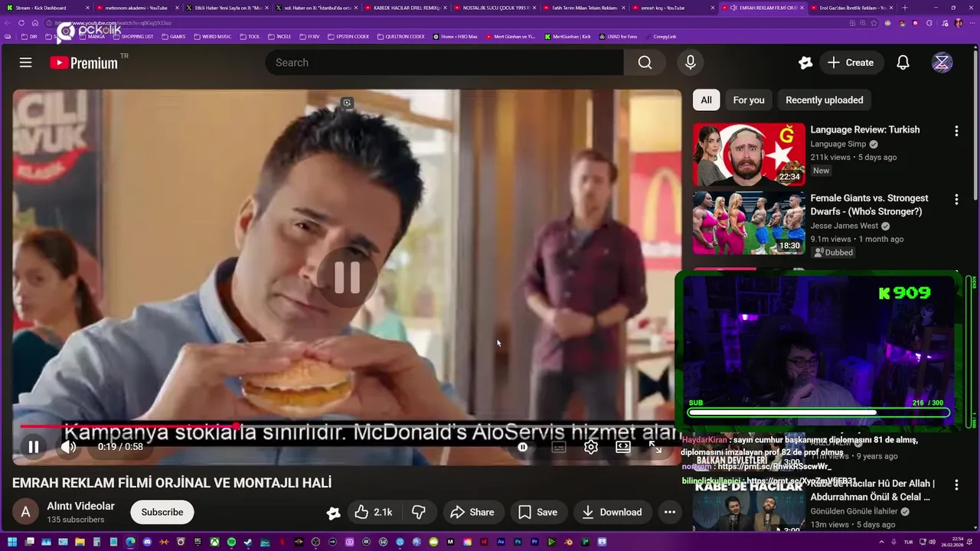980x551 pixels.
Task: Open the WEIRD MUSIC bookmarks folder
Action: point(213,37)
